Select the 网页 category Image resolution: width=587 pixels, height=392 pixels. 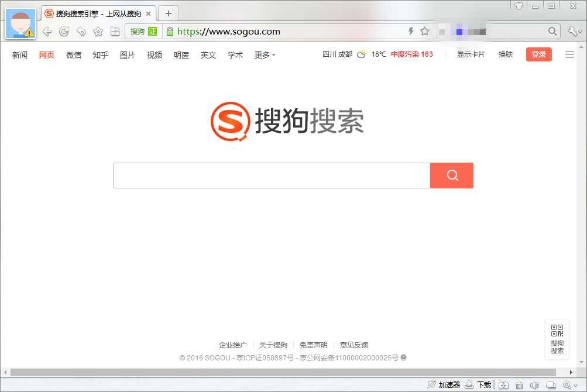(x=46, y=55)
